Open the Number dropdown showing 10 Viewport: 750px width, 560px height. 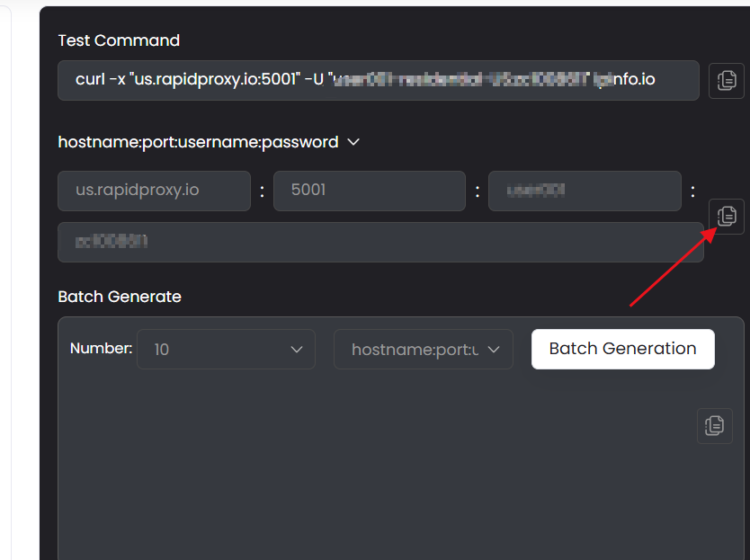pyautogui.click(x=225, y=350)
